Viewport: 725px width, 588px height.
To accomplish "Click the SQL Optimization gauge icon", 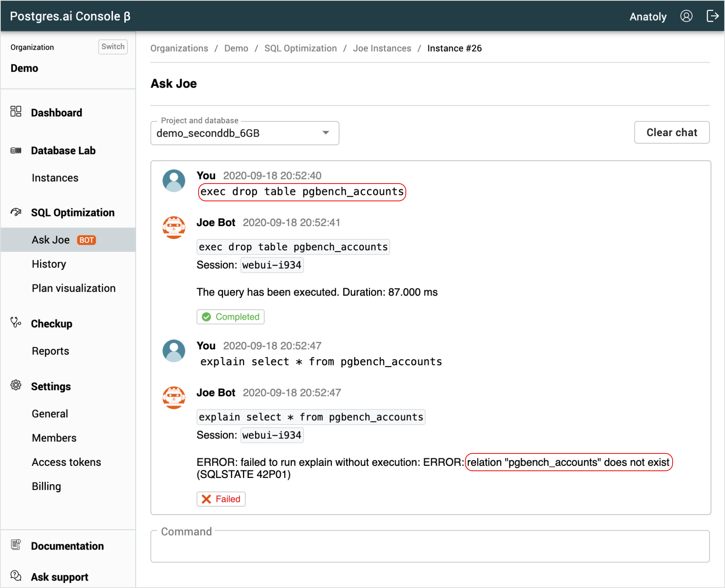I will pyautogui.click(x=16, y=212).
